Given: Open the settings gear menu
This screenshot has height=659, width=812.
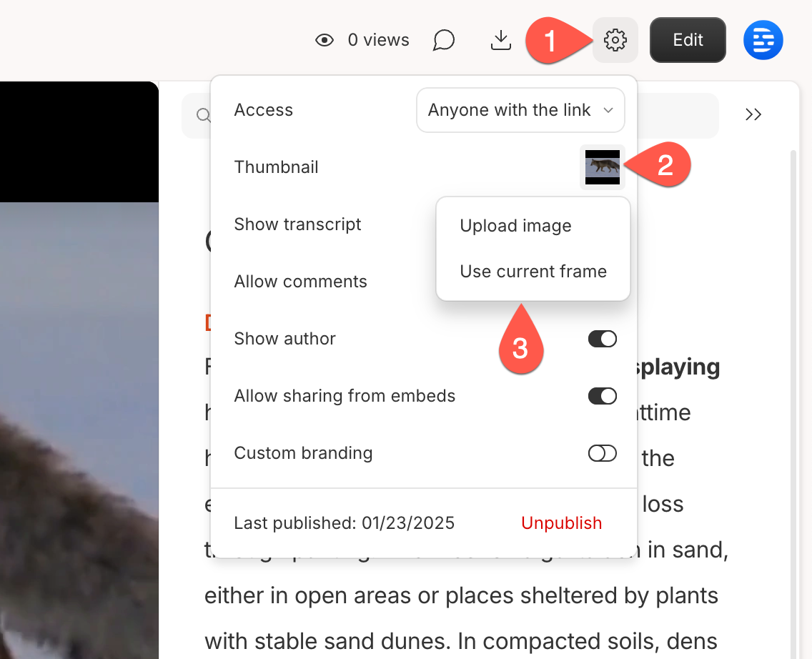Looking at the screenshot, I should pos(615,40).
